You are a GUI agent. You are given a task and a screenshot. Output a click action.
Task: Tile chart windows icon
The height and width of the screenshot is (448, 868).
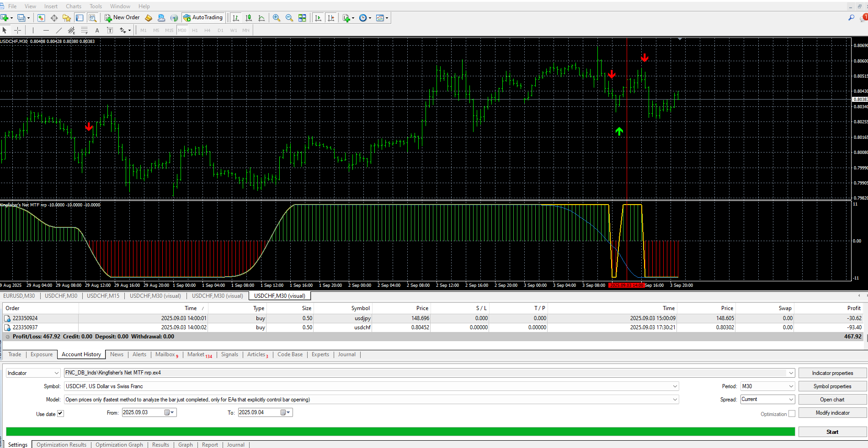point(302,18)
